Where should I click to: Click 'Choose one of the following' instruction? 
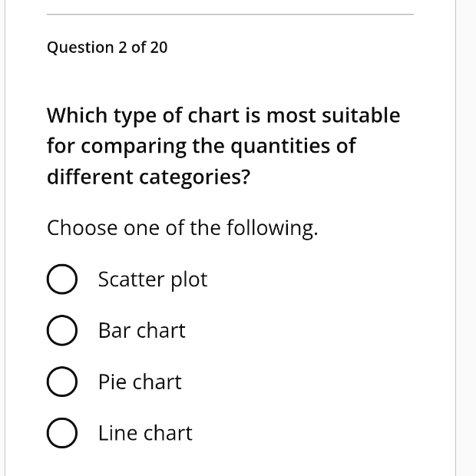click(x=183, y=228)
